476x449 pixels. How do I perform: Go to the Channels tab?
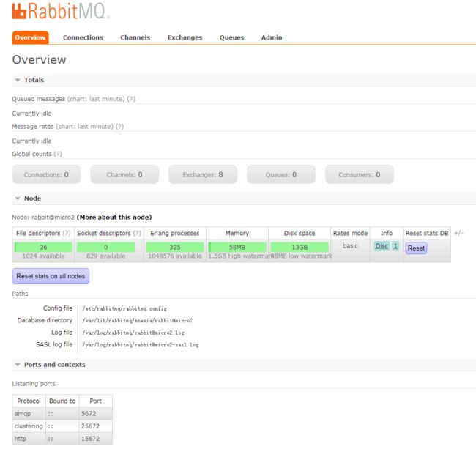click(135, 37)
